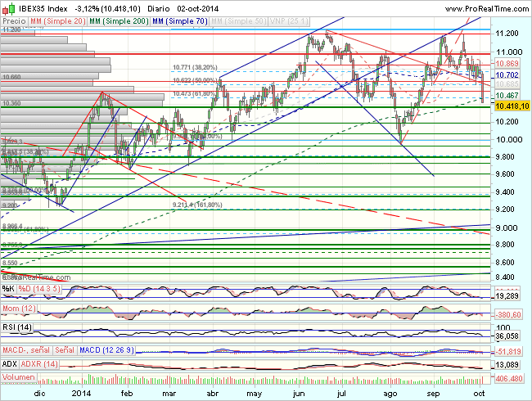Click the 9.211,4 (161,80%) Fibonacci label
The height and width of the screenshot is (401, 532).
coord(197,205)
